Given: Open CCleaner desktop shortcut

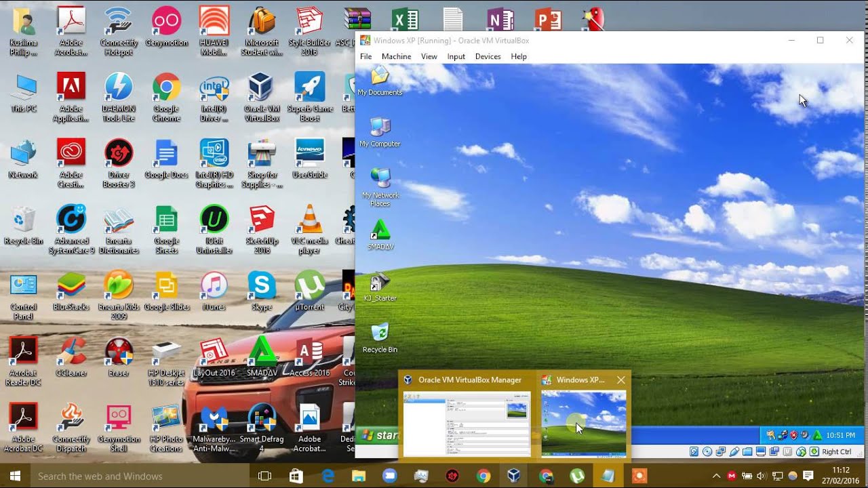Looking at the screenshot, I should coord(71,357).
